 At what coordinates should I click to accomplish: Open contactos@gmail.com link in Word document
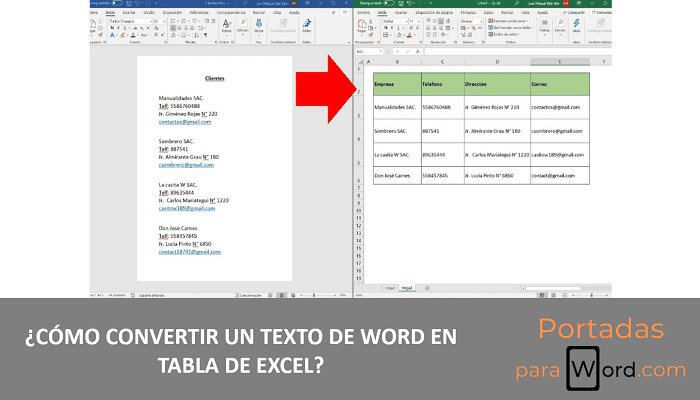(185, 122)
